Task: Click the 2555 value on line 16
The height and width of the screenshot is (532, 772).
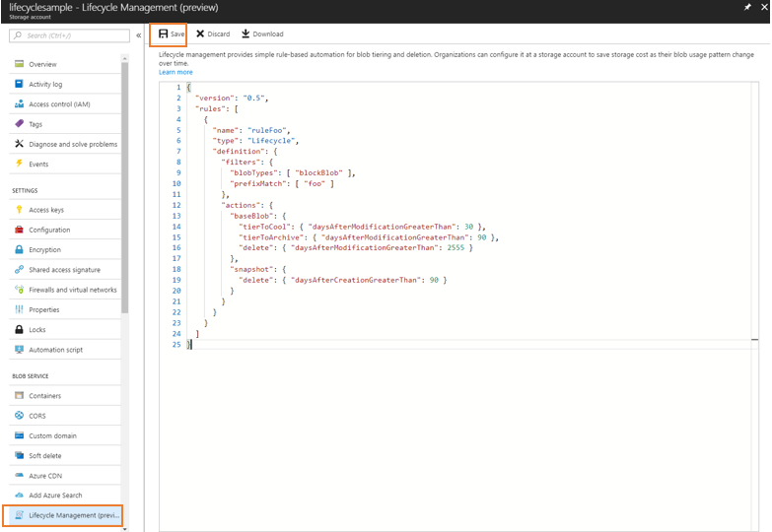Action: tap(456, 247)
